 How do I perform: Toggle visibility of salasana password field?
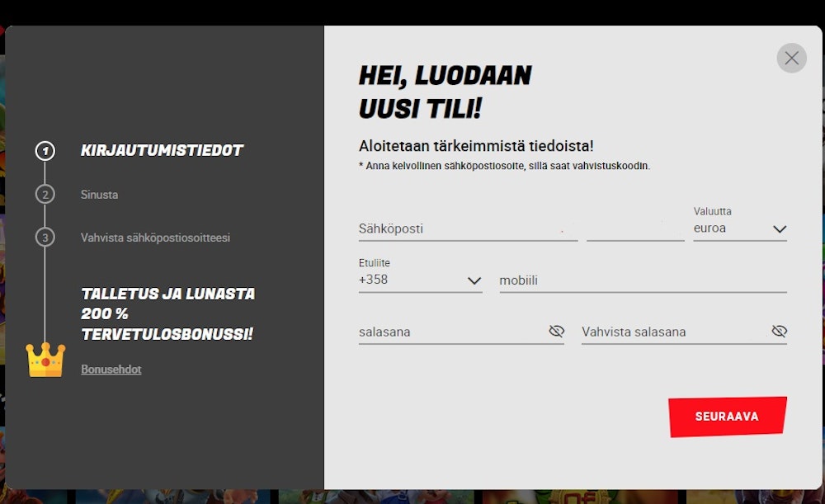point(556,332)
